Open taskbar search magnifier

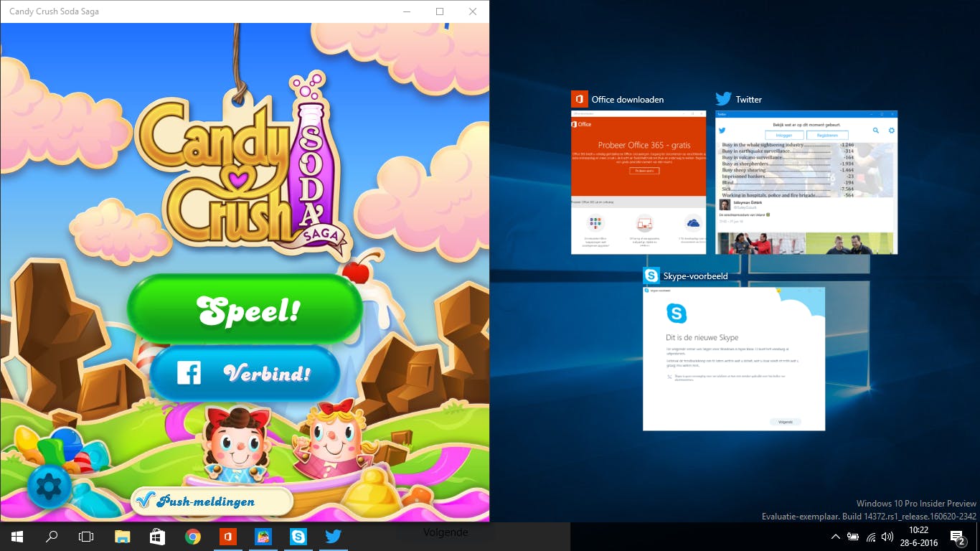[52, 537]
